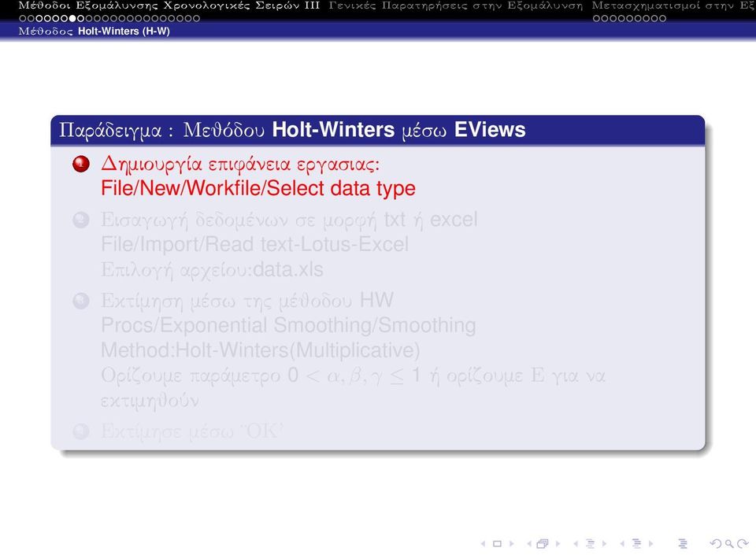
Task: Click the slide rectangle navigation icon
Action: click(x=497, y=544)
